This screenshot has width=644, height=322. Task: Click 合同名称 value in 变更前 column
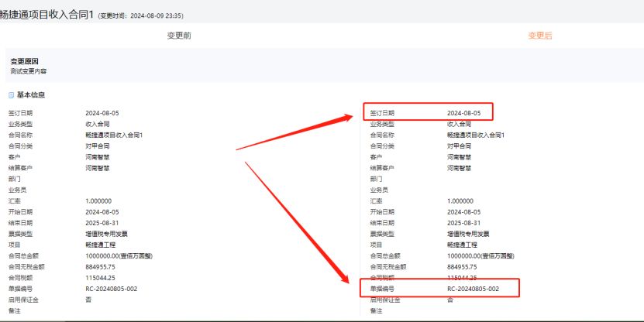click(114, 135)
